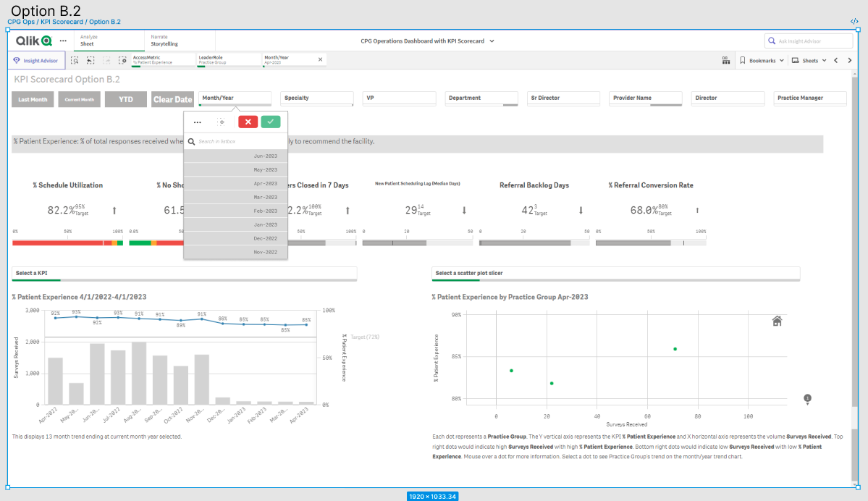Expand Select a scatter plot slicer
The width and height of the screenshot is (868, 501).
pos(615,274)
